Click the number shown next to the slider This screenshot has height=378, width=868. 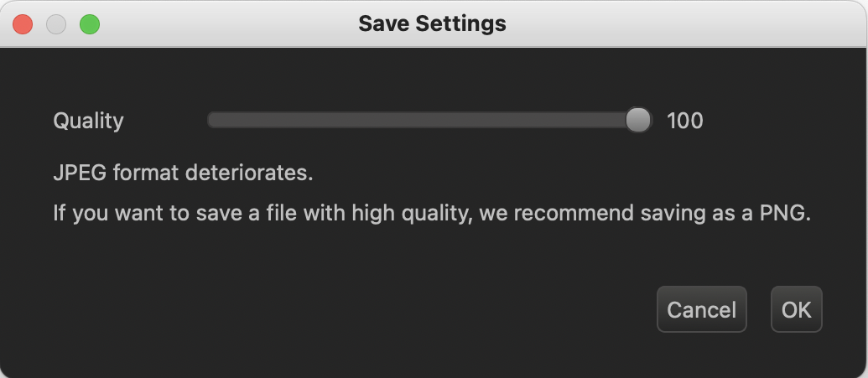[x=685, y=121]
